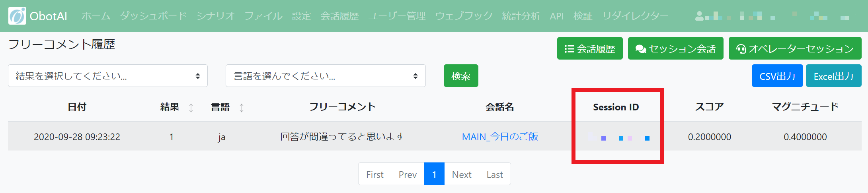The image size is (868, 193).
Task: Open 会話履歴 list button
Action: [x=590, y=48]
